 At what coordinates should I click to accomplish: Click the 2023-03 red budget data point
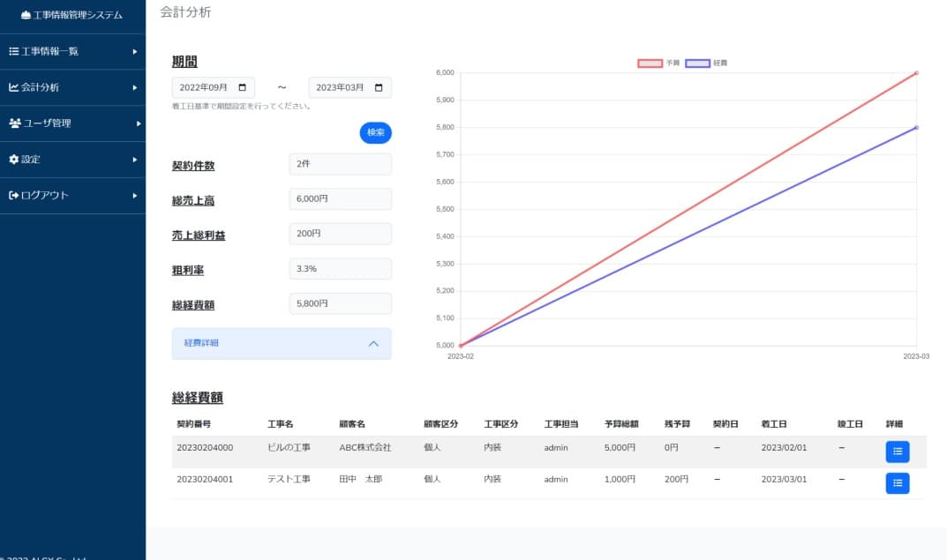(916, 73)
